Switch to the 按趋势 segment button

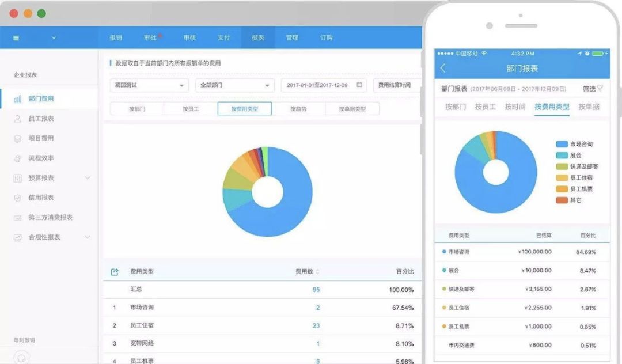pos(298,109)
